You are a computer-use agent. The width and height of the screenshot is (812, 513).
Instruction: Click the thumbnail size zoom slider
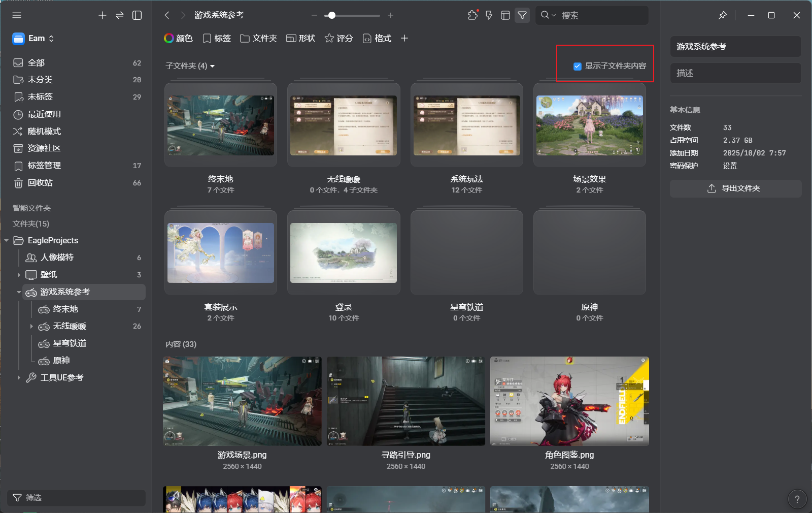(352, 15)
